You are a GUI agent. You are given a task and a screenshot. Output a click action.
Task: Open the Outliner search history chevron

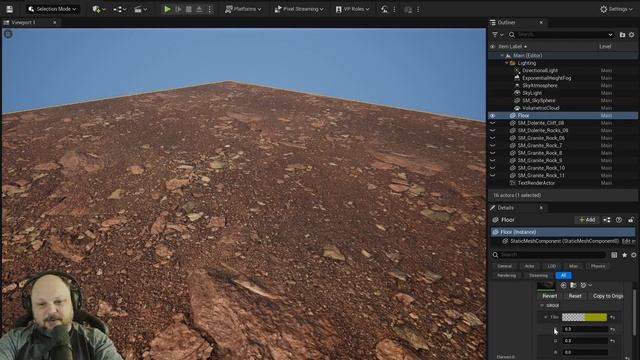pyautogui.click(x=610, y=35)
